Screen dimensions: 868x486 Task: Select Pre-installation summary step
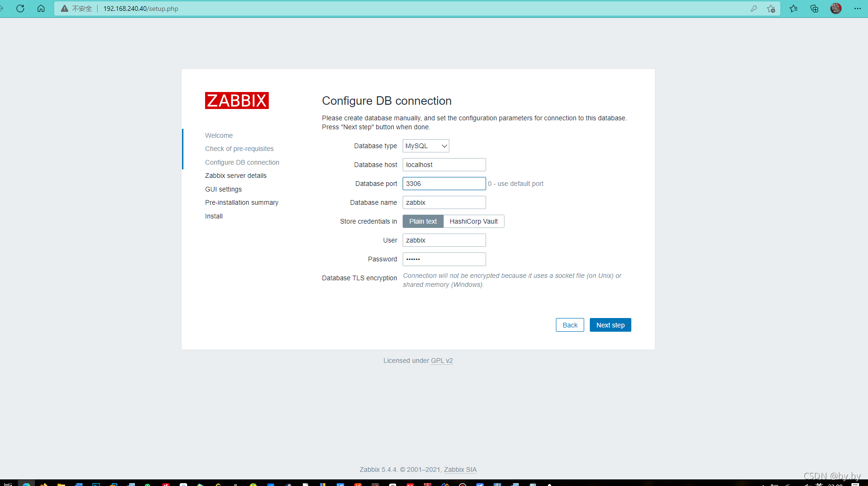tap(241, 202)
